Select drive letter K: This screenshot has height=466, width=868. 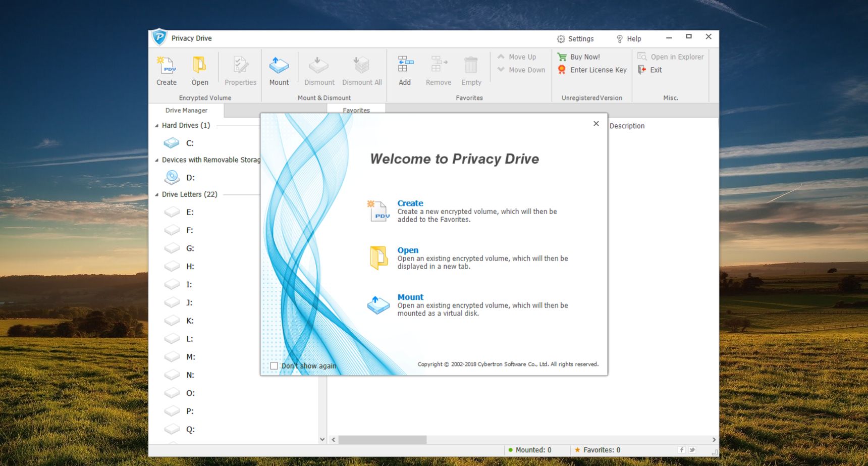coord(179,321)
